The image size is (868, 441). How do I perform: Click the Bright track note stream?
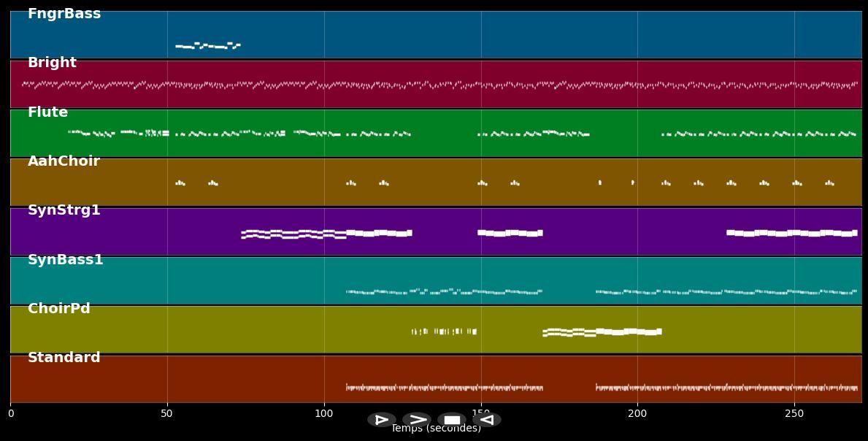tap(439, 85)
